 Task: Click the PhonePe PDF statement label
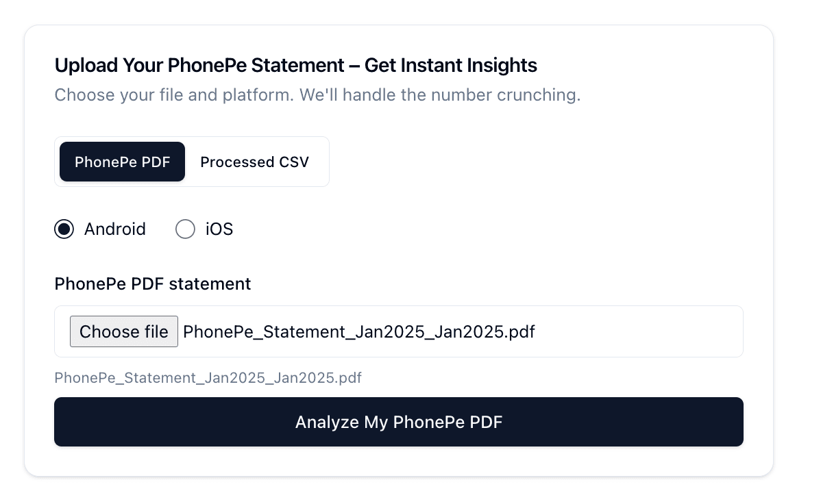pyautogui.click(x=152, y=283)
